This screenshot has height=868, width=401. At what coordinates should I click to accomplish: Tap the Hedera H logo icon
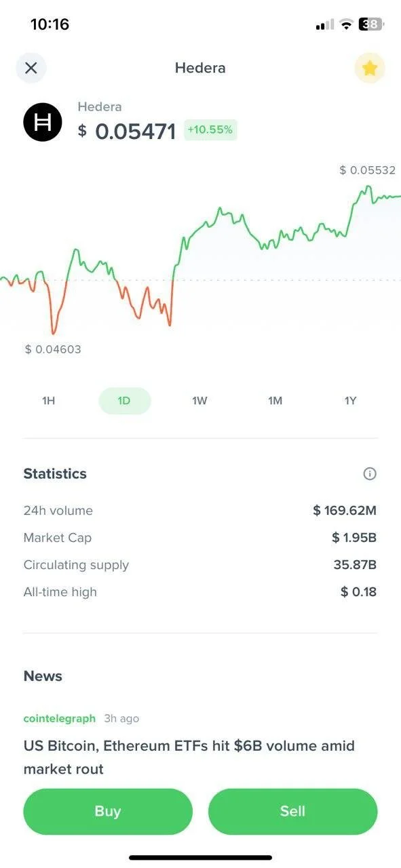(x=43, y=122)
